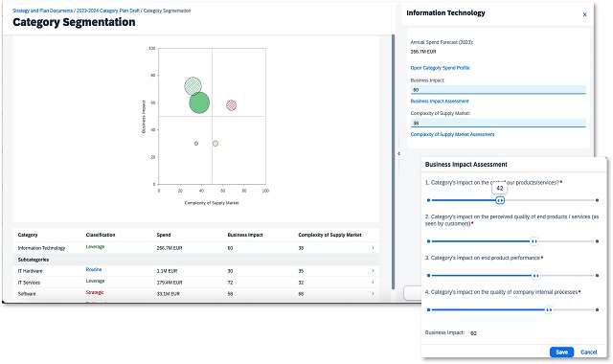613x364 pixels.
Task: Open the 2023-2024 Category Plan Draft breadcrumb
Action: point(108,11)
